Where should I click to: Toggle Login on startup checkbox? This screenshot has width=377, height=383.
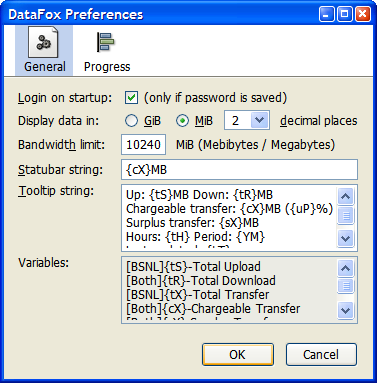[131, 98]
